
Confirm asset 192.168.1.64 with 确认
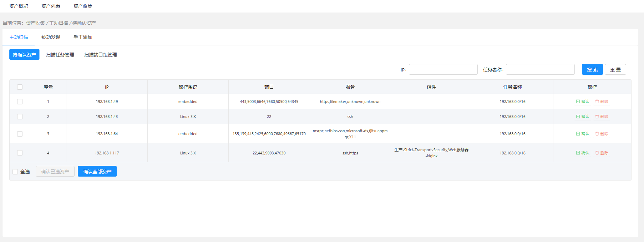point(583,134)
